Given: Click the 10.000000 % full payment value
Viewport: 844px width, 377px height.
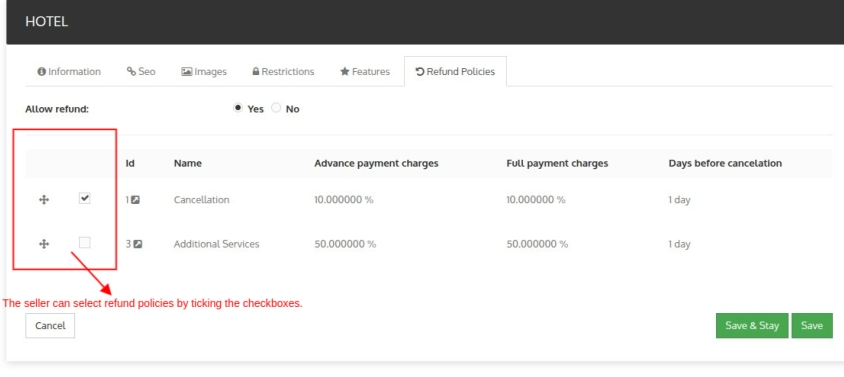Looking at the screenshot, I should coord(536,200).
